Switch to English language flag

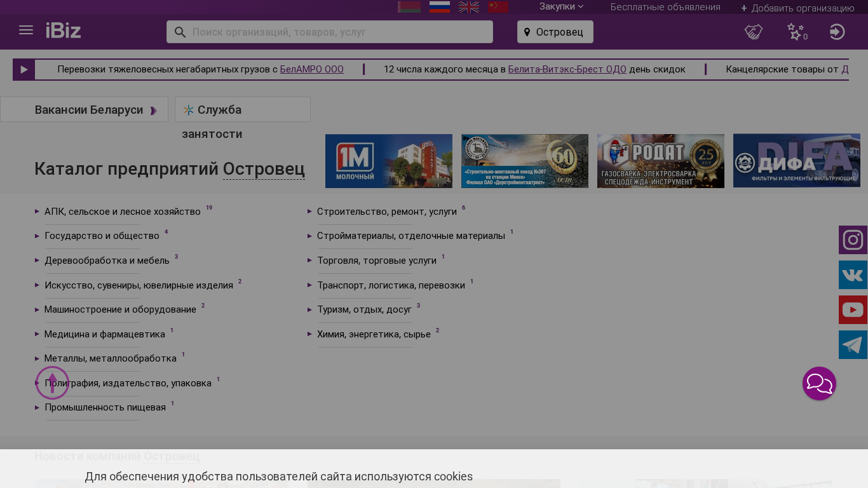[469, 7]
